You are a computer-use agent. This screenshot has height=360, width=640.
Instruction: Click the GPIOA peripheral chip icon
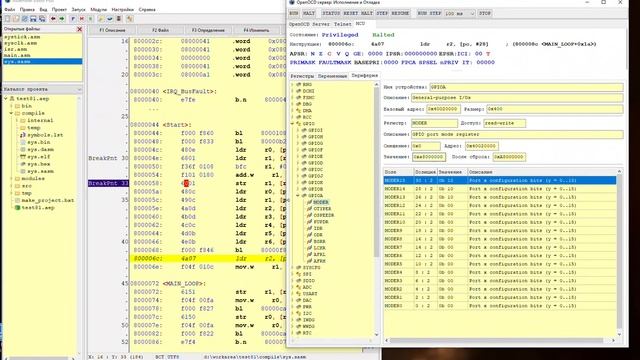(x=304, y=196)
